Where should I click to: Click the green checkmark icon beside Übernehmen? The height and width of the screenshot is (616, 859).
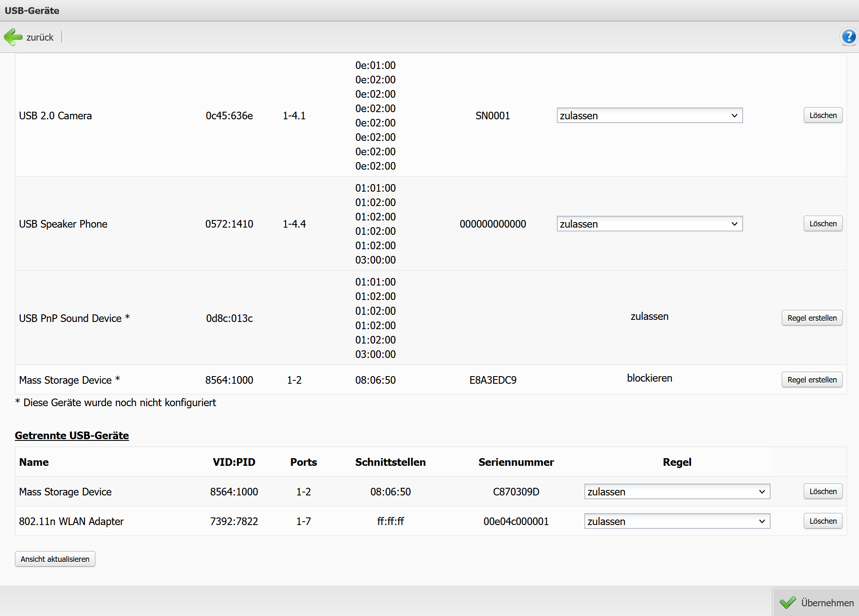[787, 602]
